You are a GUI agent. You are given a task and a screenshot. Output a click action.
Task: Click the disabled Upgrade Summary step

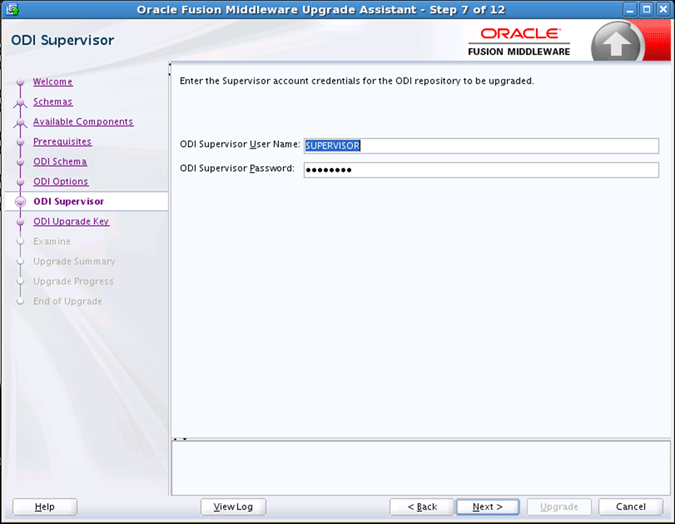pyautogui.click(x=74, y=261)
